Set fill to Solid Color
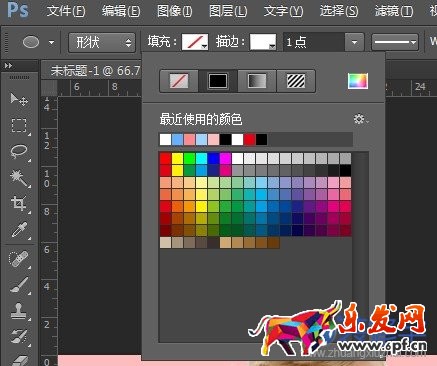 point(218,81)
